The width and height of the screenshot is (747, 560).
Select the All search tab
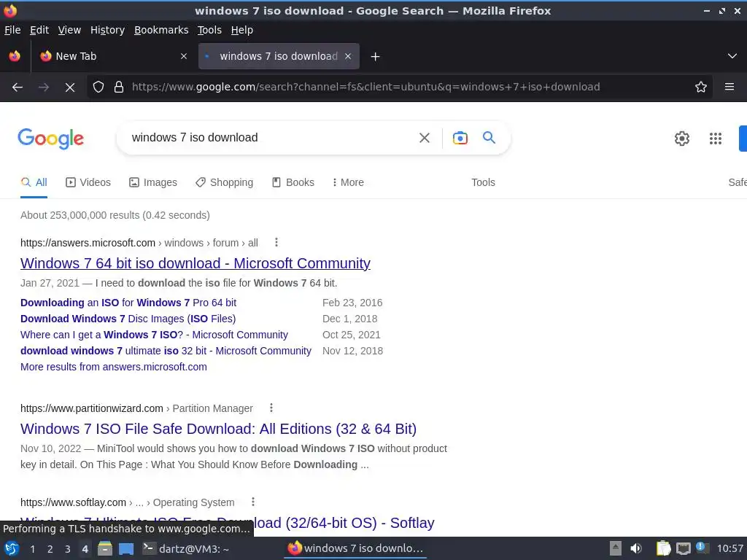[x=34, y=182]
